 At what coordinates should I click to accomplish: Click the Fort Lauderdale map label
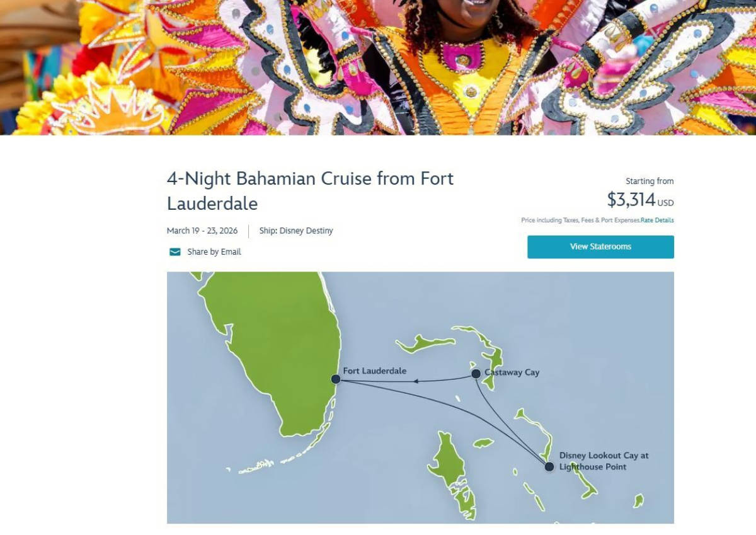374,371
